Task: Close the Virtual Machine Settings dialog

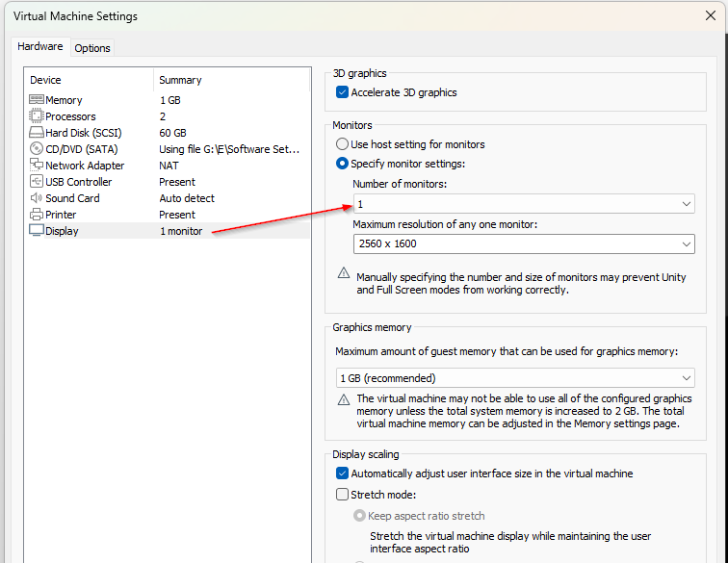Action: tap(710, 15)
